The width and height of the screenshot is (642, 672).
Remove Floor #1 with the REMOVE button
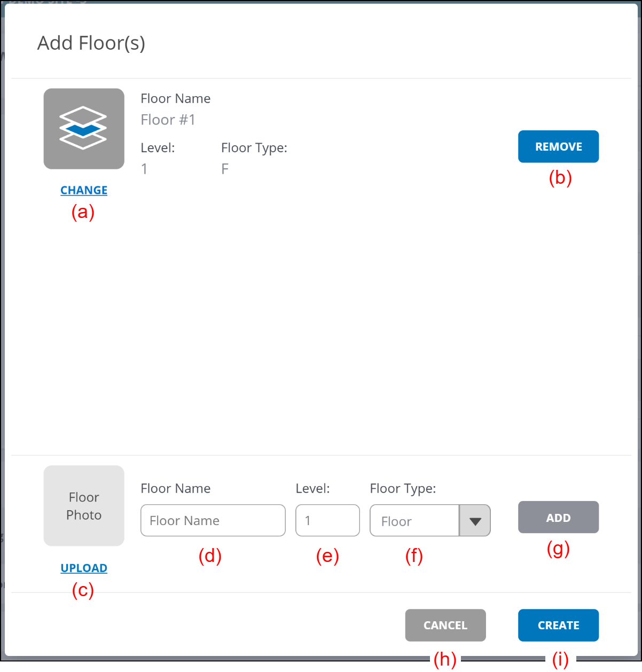click(558, 146)
